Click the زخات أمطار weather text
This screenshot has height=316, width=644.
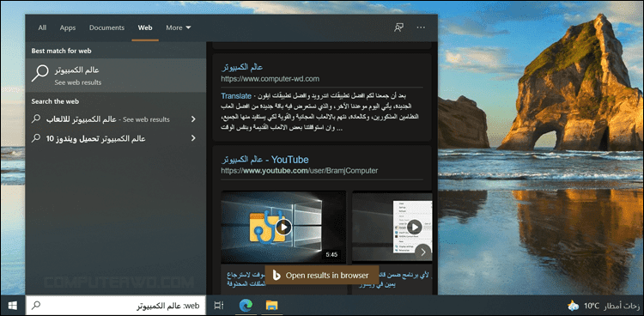coord(622,306)
